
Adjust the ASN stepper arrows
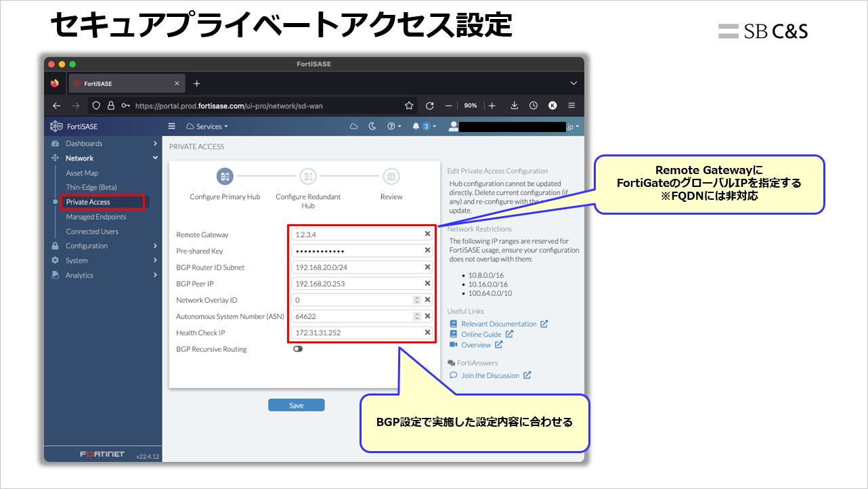point(416,316)
